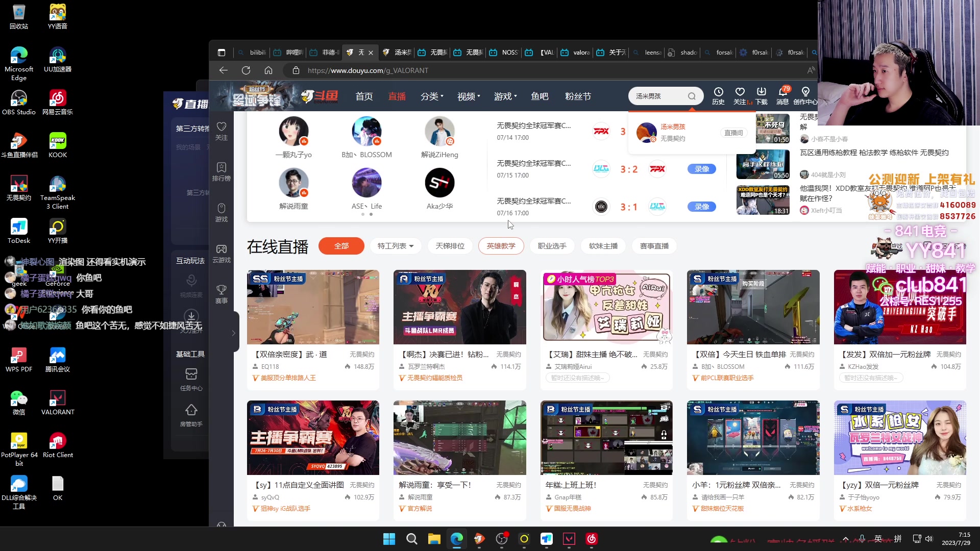980x551 pixels.
Task: Go to browser home page icon
Action: click(268, 70)
